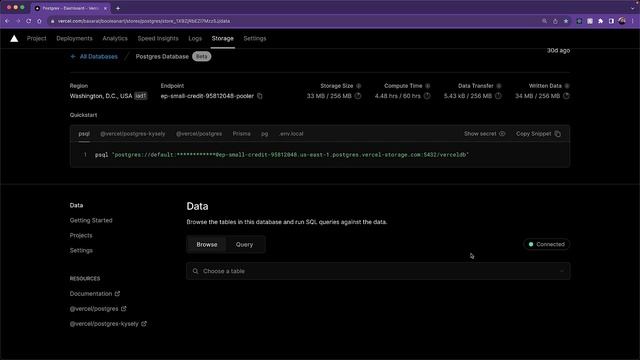Image resolution: width=640 pixels, height=360 pixels.
Task: Click the Beta badge next to Postgres Database
Action: [x=202, y=56]
